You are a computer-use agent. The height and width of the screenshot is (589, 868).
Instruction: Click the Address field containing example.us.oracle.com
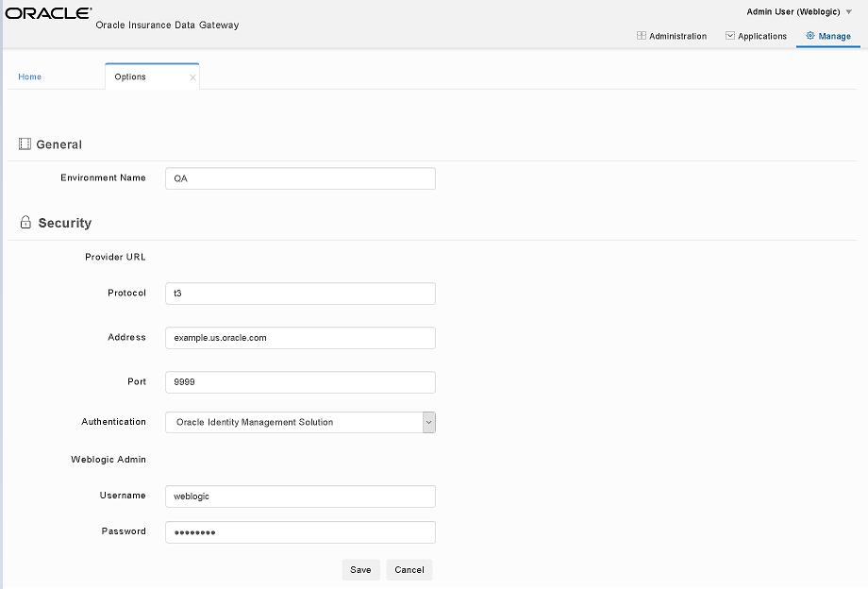coord(300,337)
